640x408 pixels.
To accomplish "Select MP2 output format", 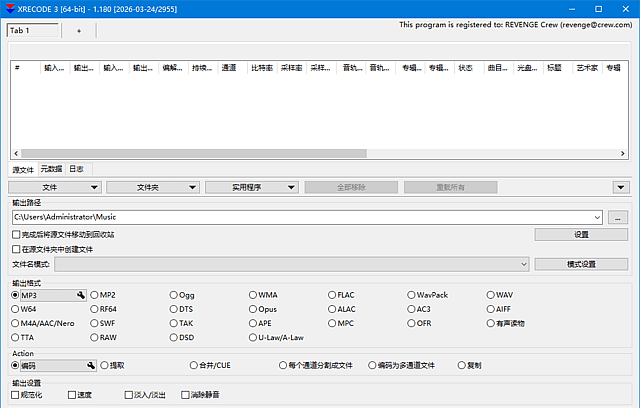I will pos(103,295).
